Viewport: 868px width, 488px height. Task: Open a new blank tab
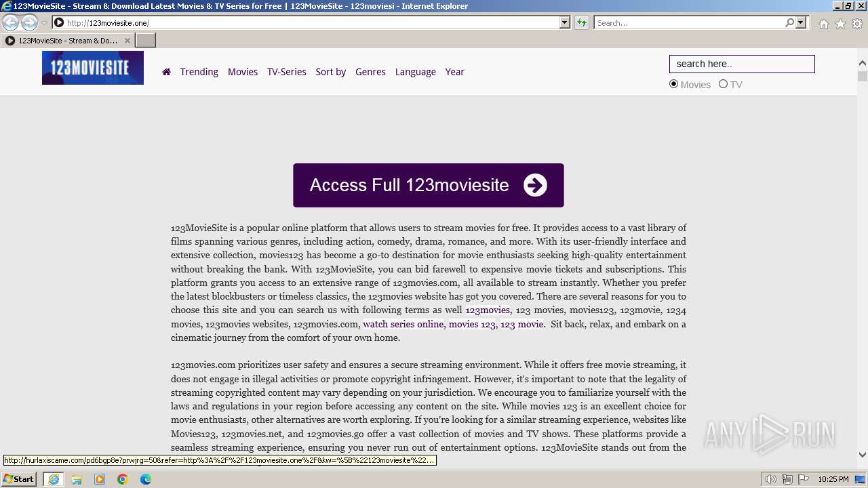click(x=146, y=41)
